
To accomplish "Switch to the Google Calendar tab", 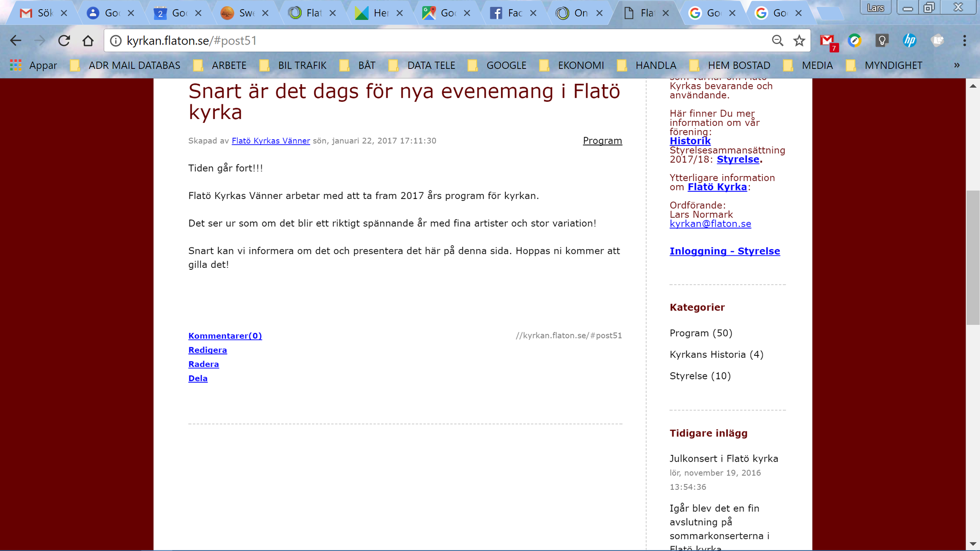I will pyautogui.click(x=171, y=13).
